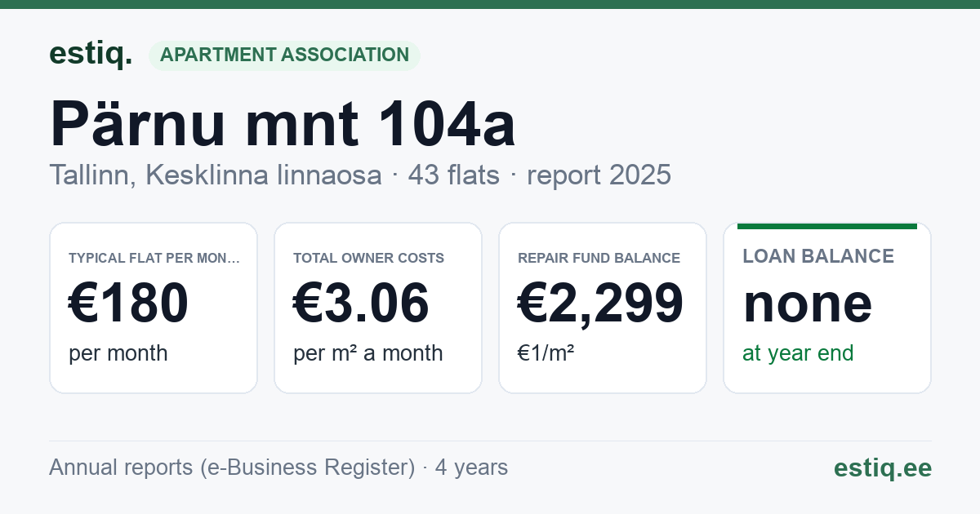
Task: Open the Total owner costs card
Action: [378, 308]
